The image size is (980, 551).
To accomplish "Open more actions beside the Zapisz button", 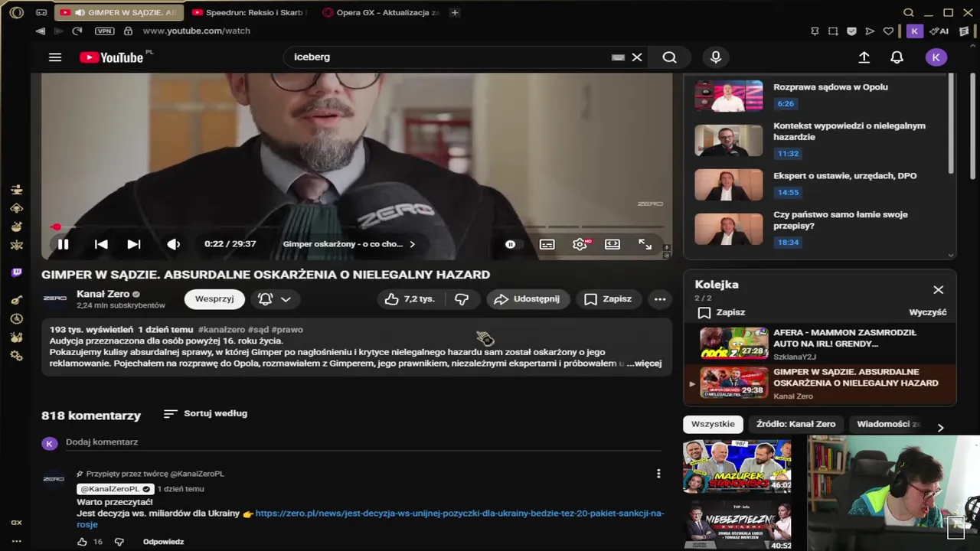I will point(660,299).
